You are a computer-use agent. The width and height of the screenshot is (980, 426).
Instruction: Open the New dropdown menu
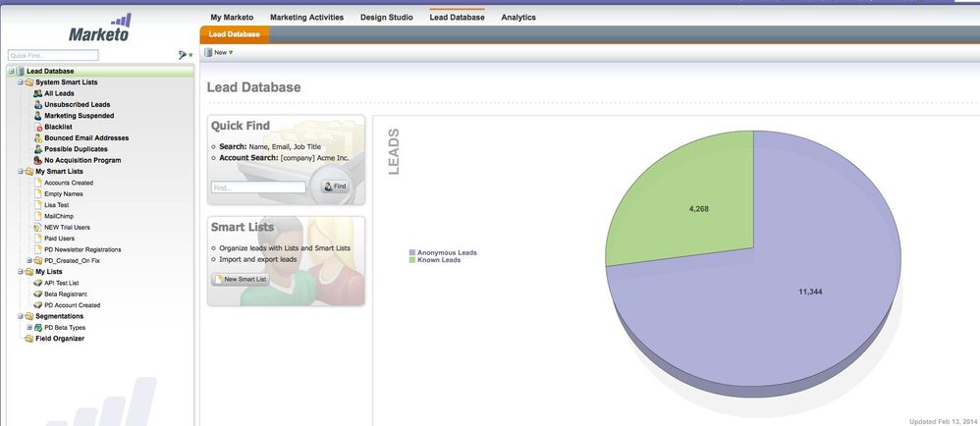[219, 52]
